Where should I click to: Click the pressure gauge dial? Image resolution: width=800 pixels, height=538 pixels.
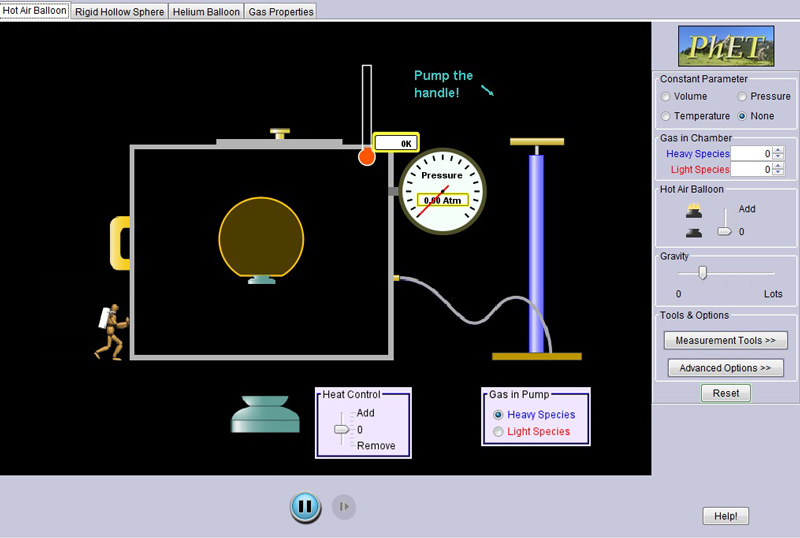pyautogui.click(x=442, y=191)
